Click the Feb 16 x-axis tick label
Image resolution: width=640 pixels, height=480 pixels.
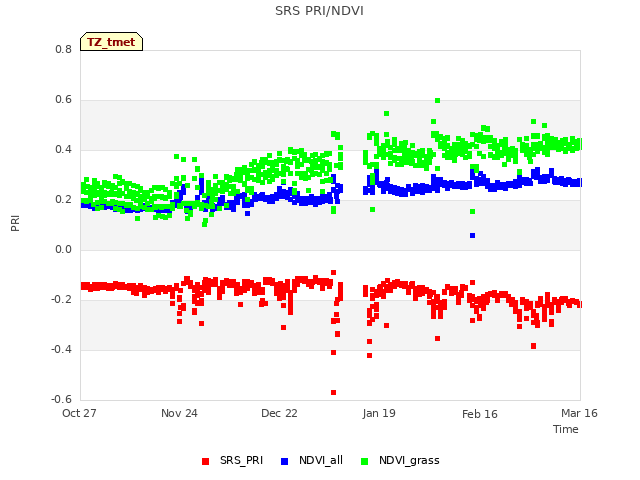click(480, 414)
